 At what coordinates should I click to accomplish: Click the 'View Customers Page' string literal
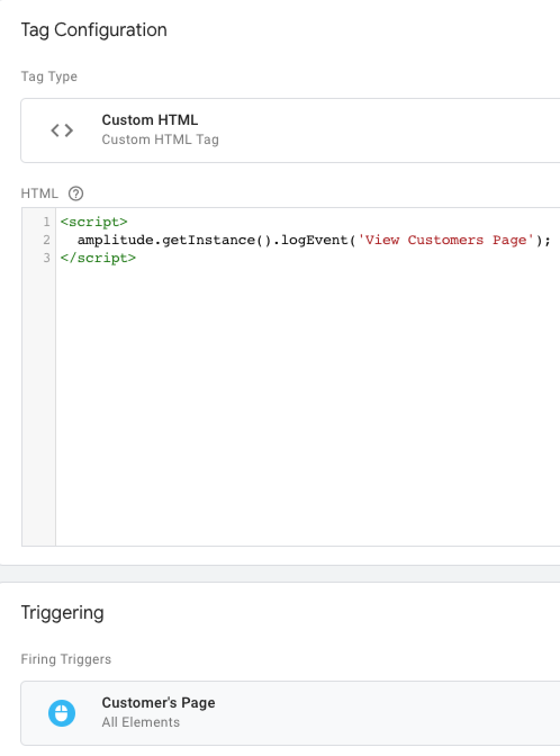coord(446,240)
